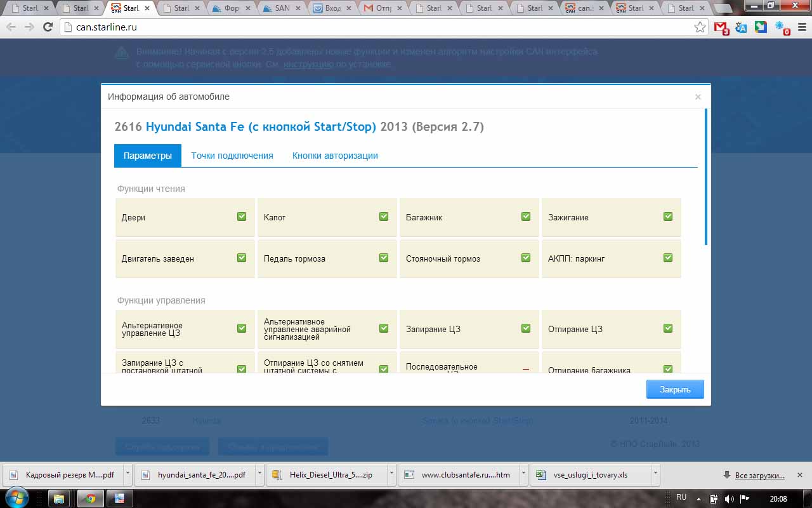Toggle the Отпирание ЦЗ checkbox

point(668,328)
